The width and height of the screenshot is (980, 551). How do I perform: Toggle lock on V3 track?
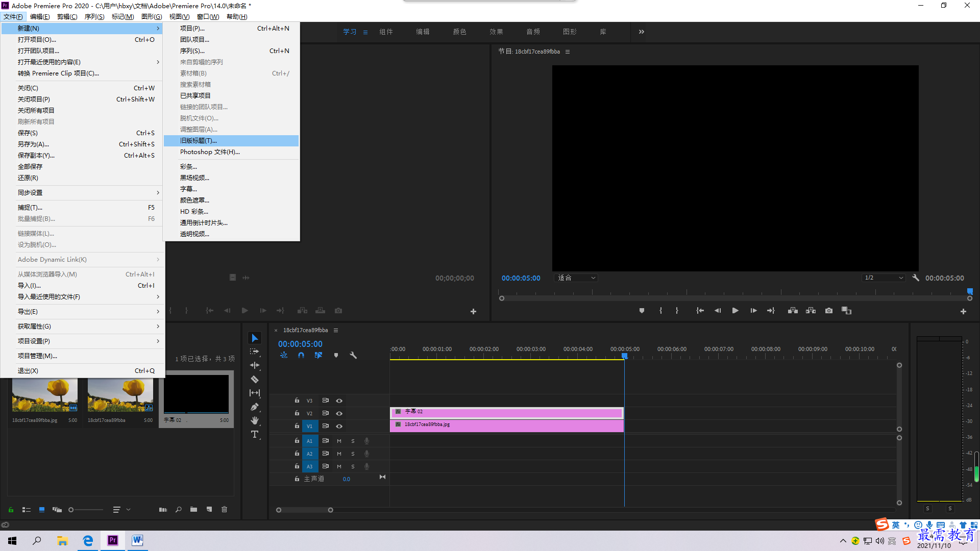click(297, 400)
